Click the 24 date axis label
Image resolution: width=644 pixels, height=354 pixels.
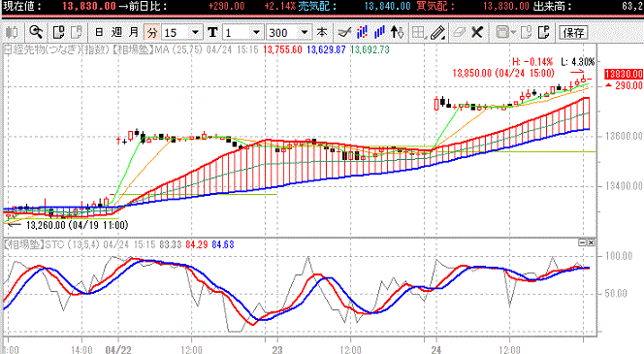(x=436, y=349)
